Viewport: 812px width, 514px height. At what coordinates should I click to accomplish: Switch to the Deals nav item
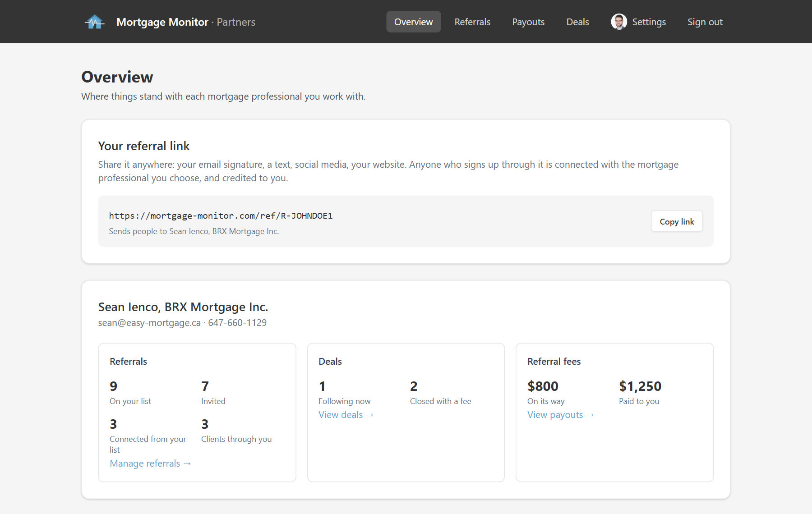click(x=577, y=22)
